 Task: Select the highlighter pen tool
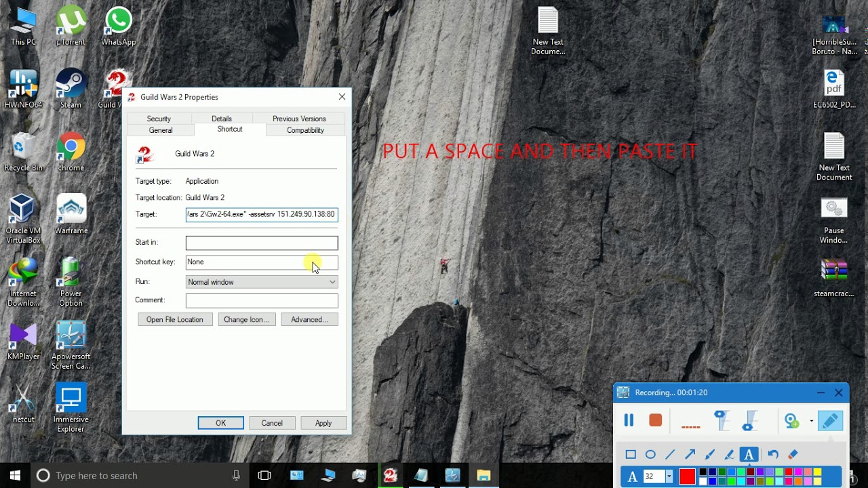pos(729,454)
